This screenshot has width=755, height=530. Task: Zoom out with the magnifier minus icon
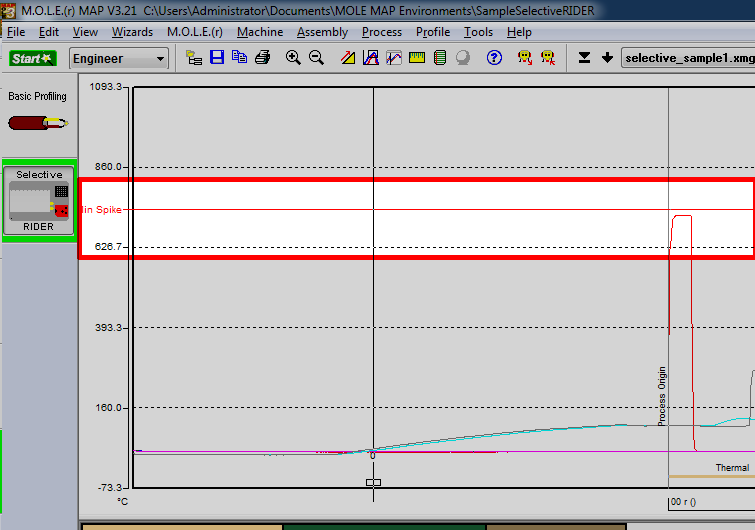316,58
